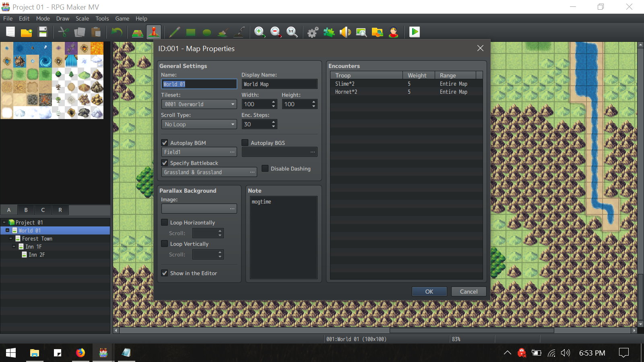Enable the Autoplay BGS checkbox
The width and height of the screenshot is (644, 362).
click(245, 143)
